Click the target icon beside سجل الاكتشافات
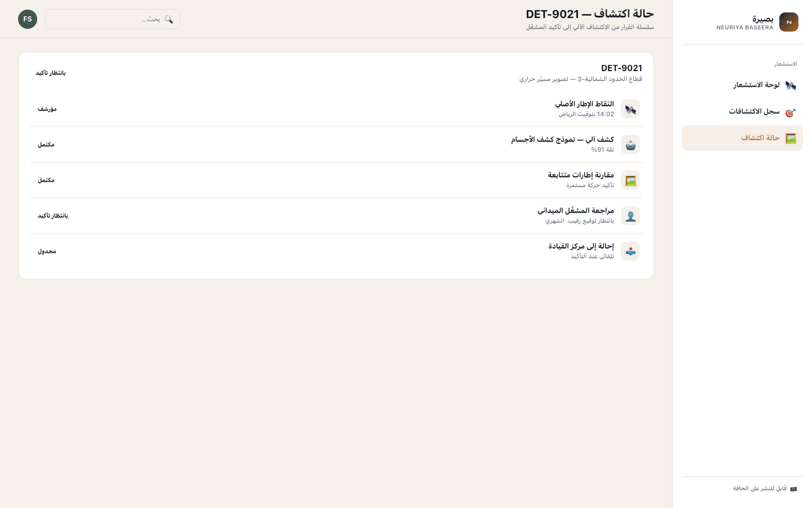The height and width of the screenshot is (508, 812). click(791, 112)
